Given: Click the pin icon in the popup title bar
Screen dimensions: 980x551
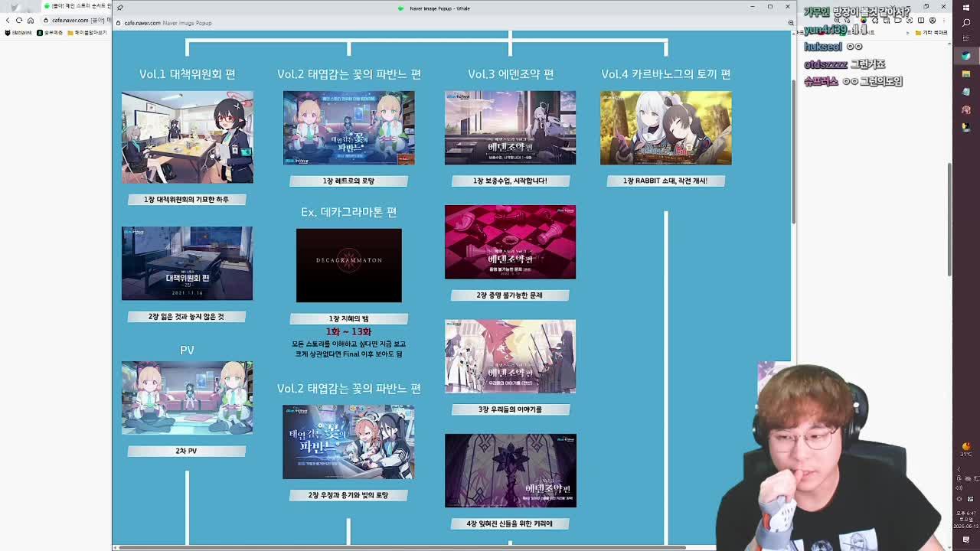Looking at the screenshot, I should (120, 8).
